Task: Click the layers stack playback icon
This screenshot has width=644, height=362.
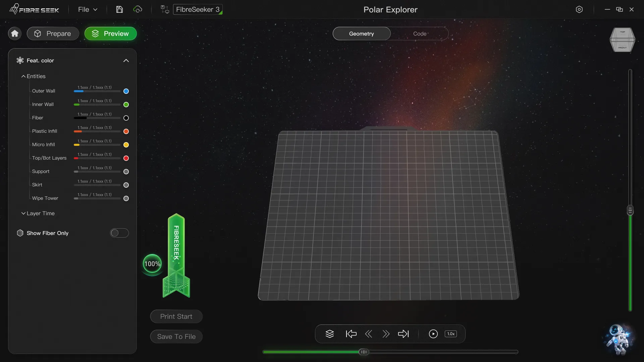Action: (x=330, y=334)
